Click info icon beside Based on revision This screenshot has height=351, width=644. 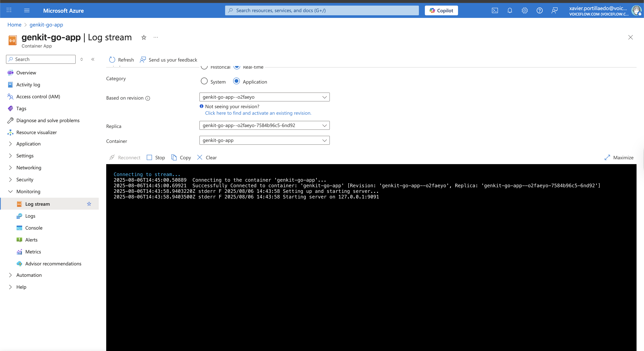[148, 98]
